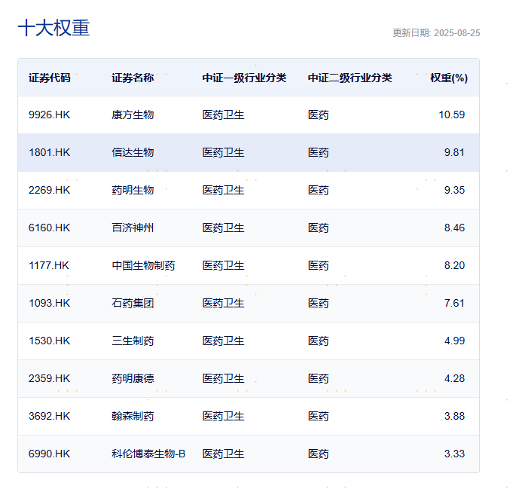Click stock code 2269.HK

tap(49, 190)
